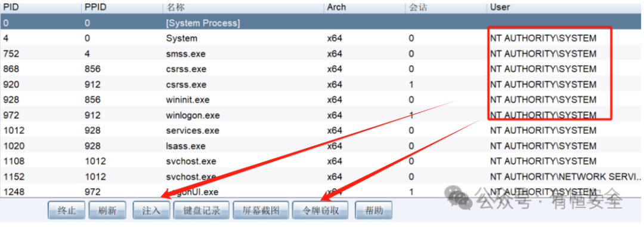644x227 pixels.
Task: Select the wininit.exe process
Action: (188, 100)
